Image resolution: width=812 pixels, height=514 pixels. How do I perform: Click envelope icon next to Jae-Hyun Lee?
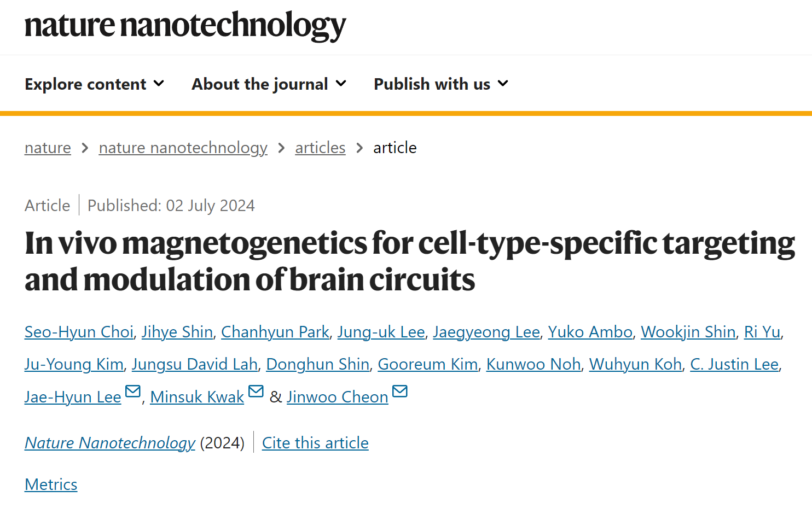pyautogui.click(x=133, y=392)
